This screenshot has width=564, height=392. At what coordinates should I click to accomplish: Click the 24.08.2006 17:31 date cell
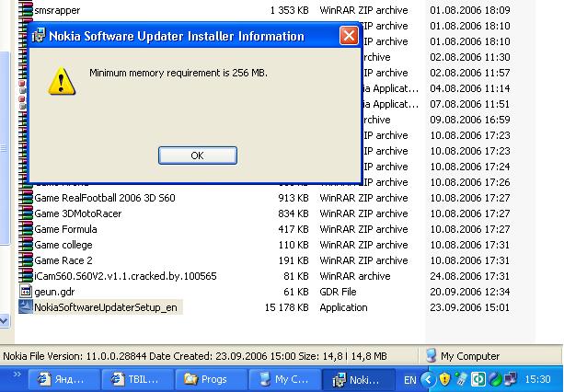point(469,276)
